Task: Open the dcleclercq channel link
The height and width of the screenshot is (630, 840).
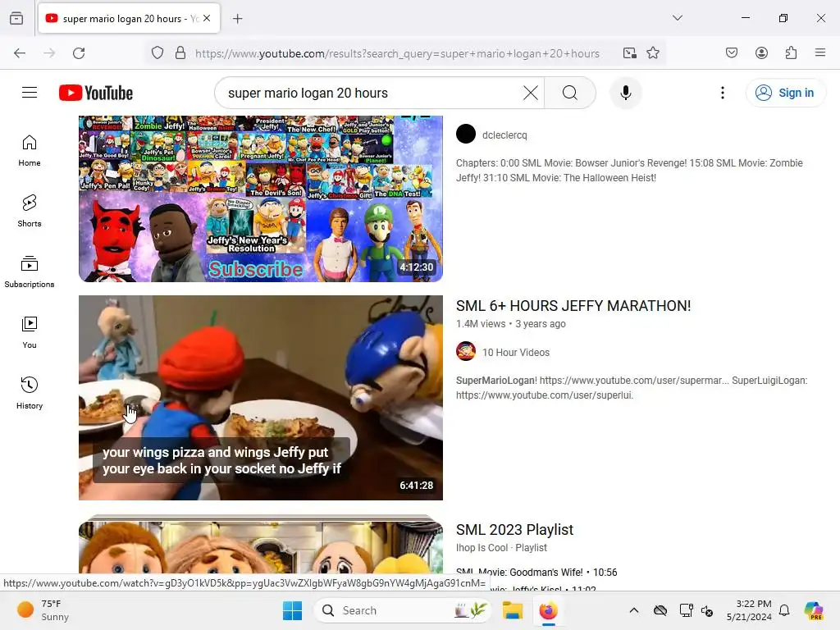Action: pyautogui.click(x=504, y=135)
